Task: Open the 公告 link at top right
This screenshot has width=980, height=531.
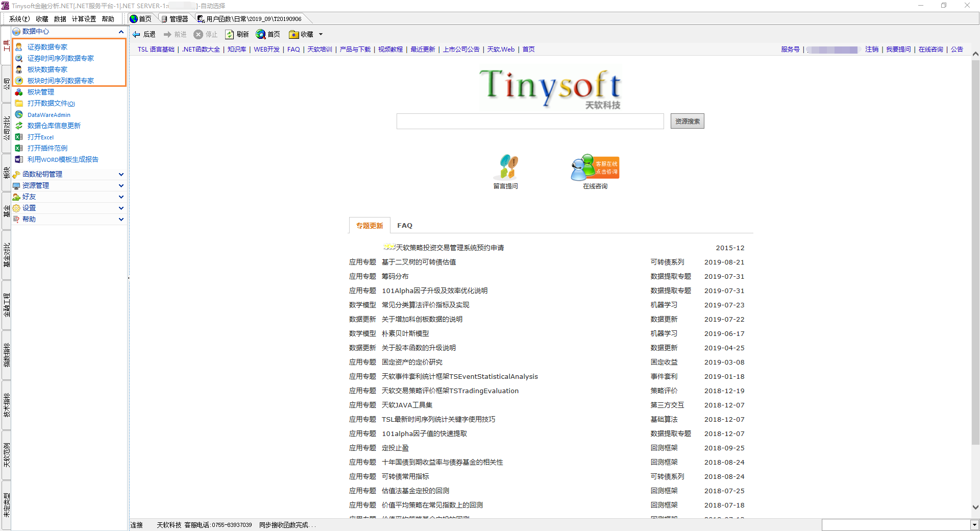Action: 957,50
